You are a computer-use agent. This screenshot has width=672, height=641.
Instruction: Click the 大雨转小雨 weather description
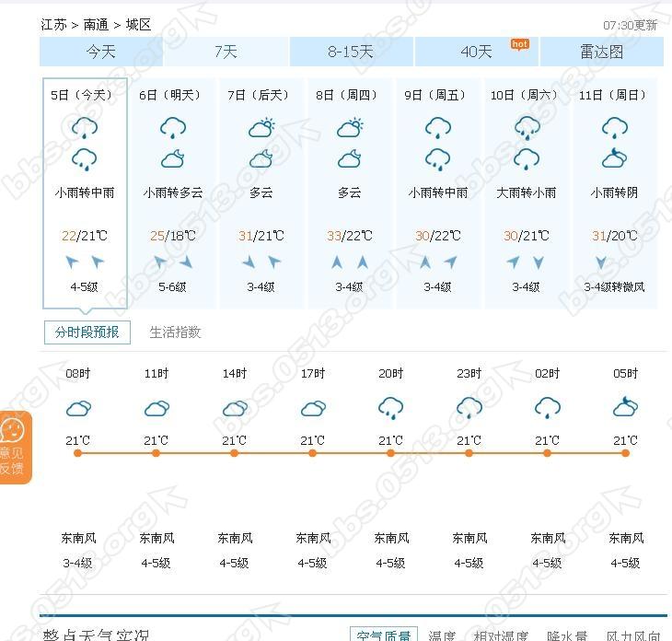[x=527, y=192]
